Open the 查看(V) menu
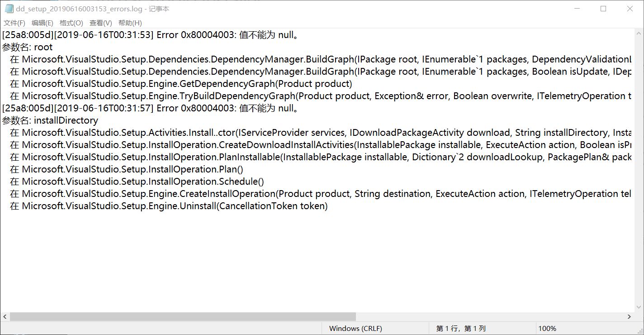 [101, 23]
